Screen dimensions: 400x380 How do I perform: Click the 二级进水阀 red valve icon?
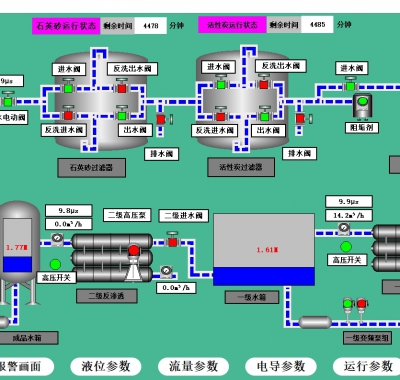click(172, 240)
